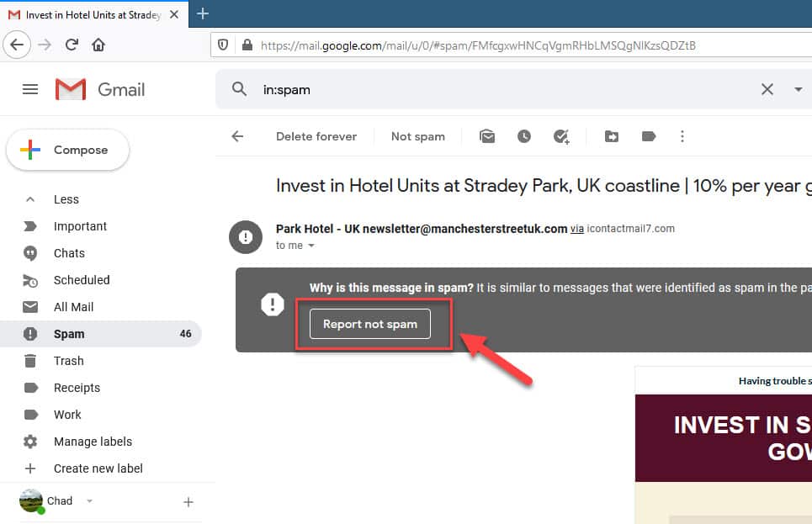Click the sender spam warning avatar

246,237
